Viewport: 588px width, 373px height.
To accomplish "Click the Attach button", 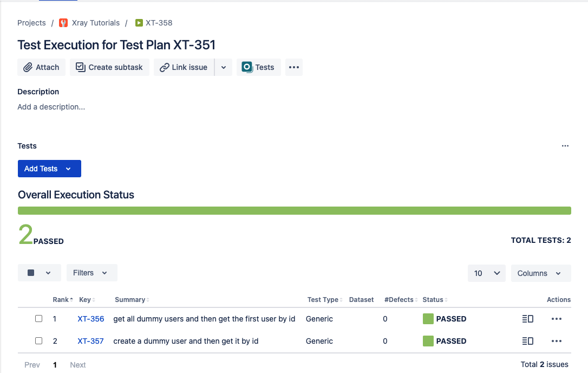I will point(41,67).
